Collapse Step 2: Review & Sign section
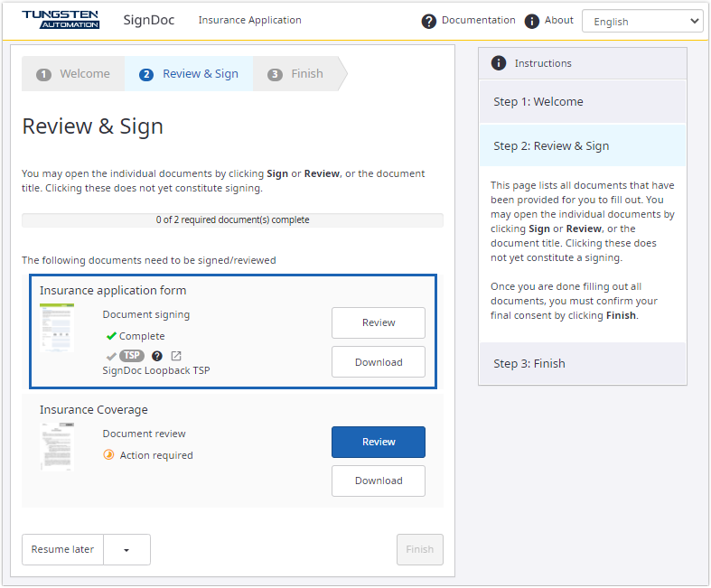 click(x=582, y=146)
